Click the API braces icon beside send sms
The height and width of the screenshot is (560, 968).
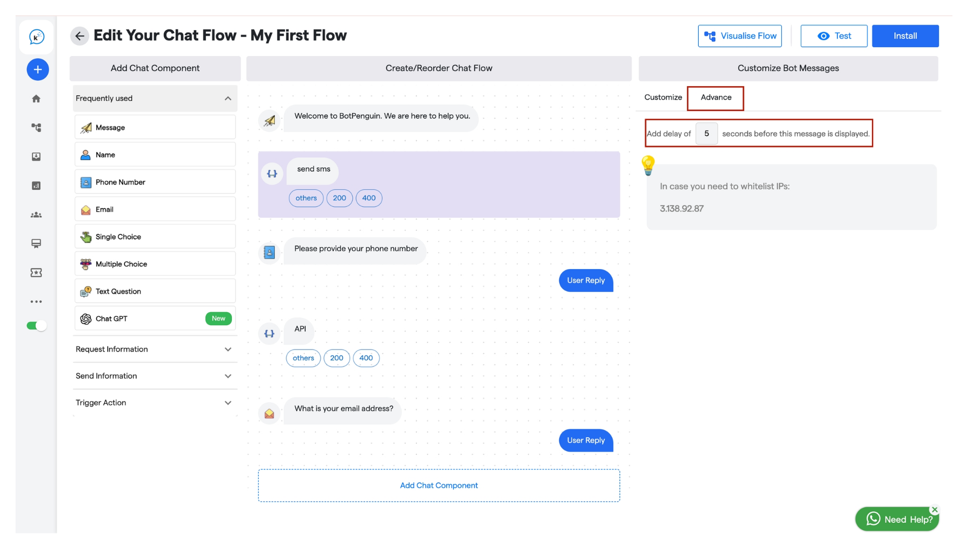click(272, 174)
